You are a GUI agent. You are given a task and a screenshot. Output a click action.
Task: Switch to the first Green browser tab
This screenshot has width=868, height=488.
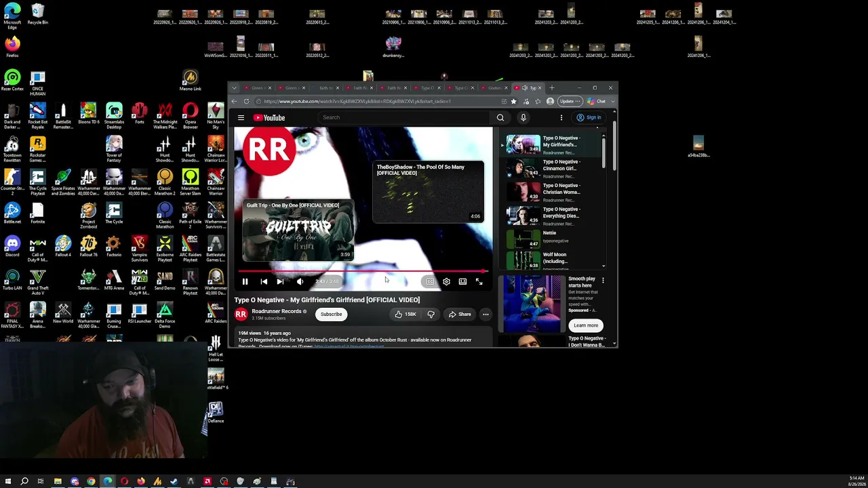[258, 88]
